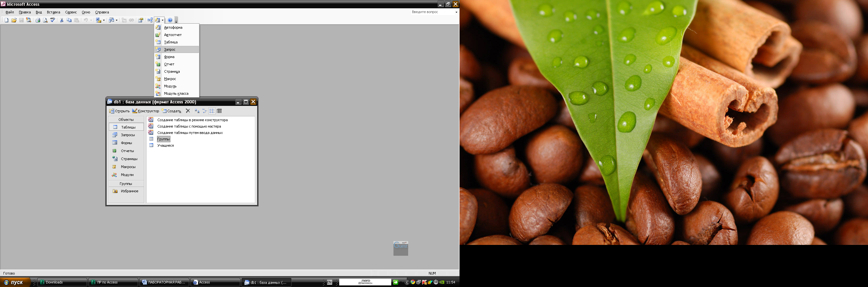Expand the Analyze dropdown arrow
Image resolution: width=868 pixels, height=287 pixels.
[x=116, y=20]
